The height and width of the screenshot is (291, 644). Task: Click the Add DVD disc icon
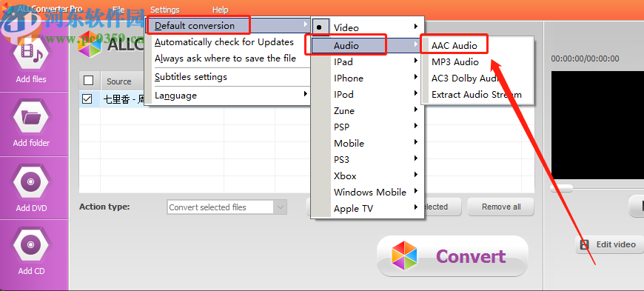point(31,181)
